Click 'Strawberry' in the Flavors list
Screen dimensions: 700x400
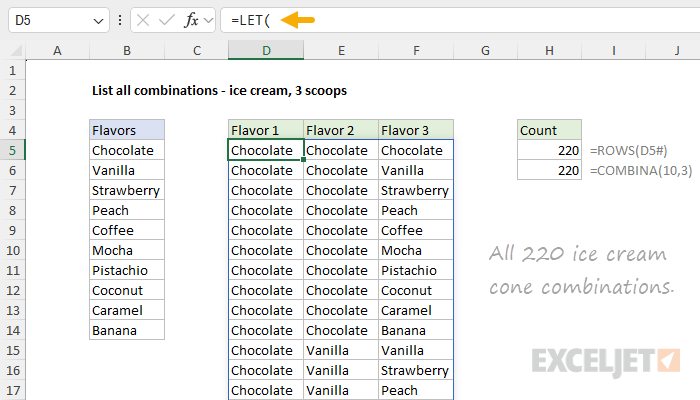(x=127, y=191)
